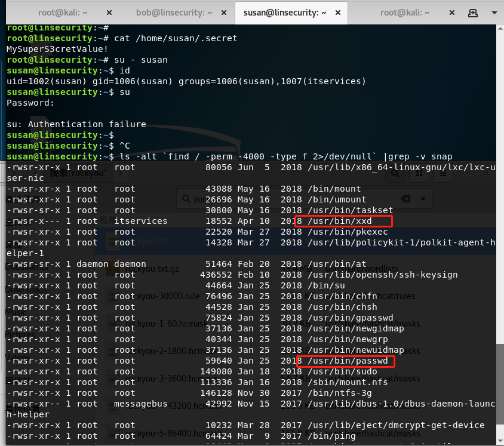Click the 'su: Authentication failure' line
This screenshot has height=446, width=504.
(x=76, y=124)
